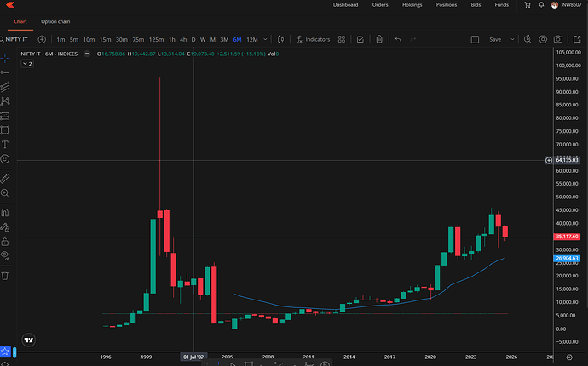The height and width of the screenshot is (366, 588).
Task: Take a chart snapshot with camera icon
Action: point(557,39)
